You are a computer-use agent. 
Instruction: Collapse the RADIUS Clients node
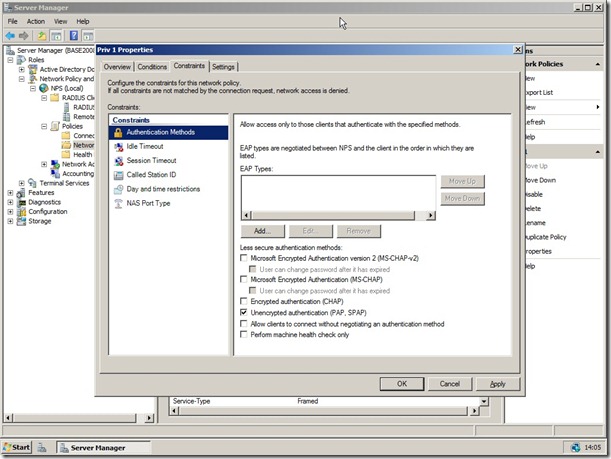click(x=44, y=98)
